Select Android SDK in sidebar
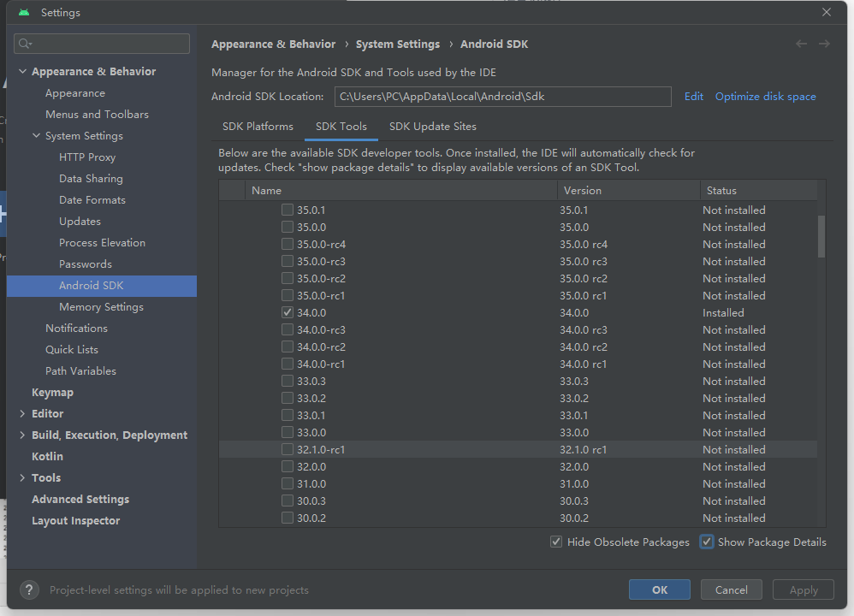 click(102, 286)
